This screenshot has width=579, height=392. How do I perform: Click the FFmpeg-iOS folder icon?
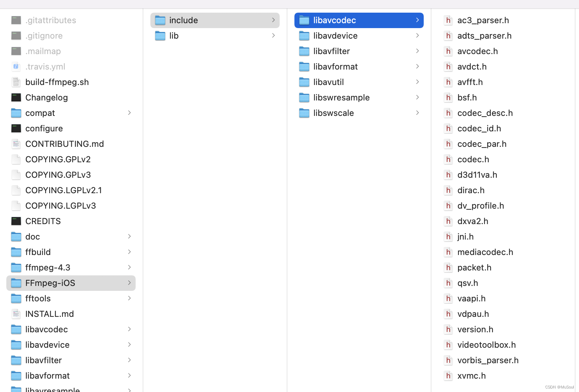pos(16,283)
